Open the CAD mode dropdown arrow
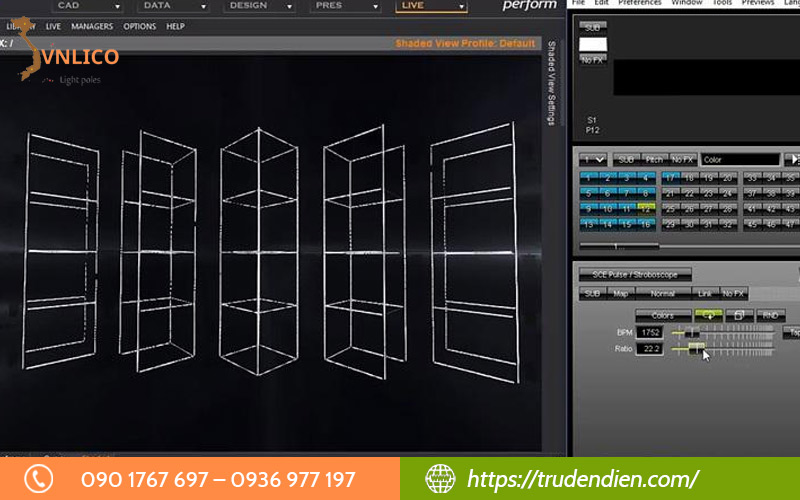800x500 pixels. pyautogui.click(x=117, y=7)
